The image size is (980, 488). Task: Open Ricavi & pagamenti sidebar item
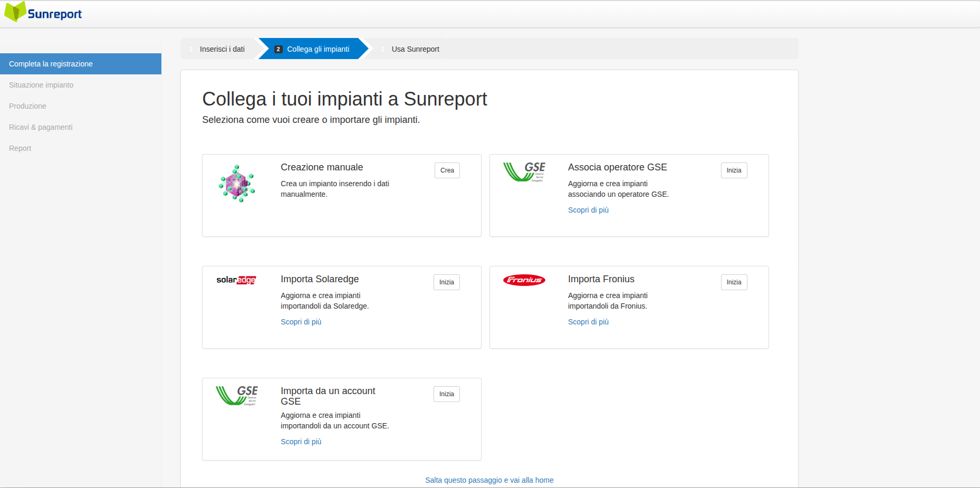[x=41, y=127]
